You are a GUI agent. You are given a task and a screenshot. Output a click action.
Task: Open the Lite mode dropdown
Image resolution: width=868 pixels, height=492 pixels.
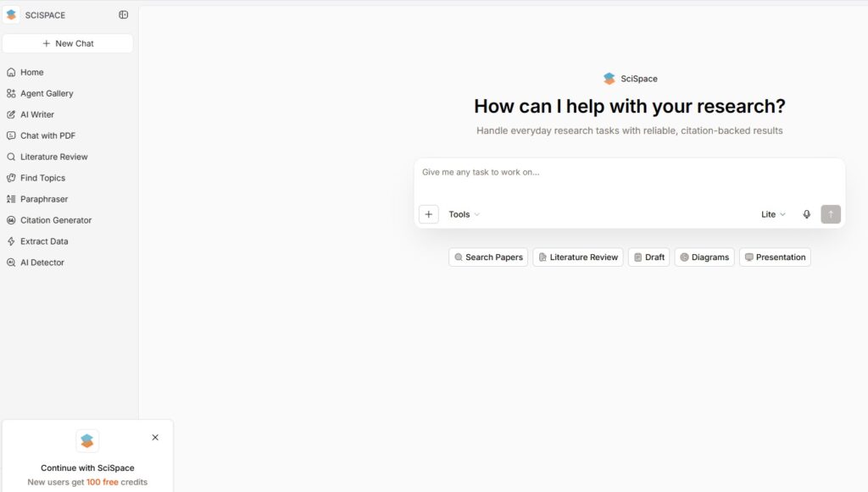tap(773, 214)
